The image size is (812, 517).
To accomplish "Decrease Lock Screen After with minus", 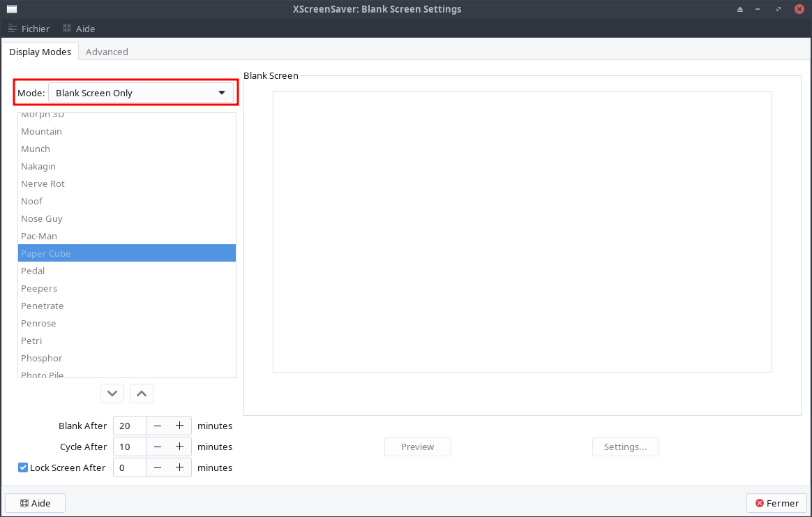I will (x=158, y=467).
